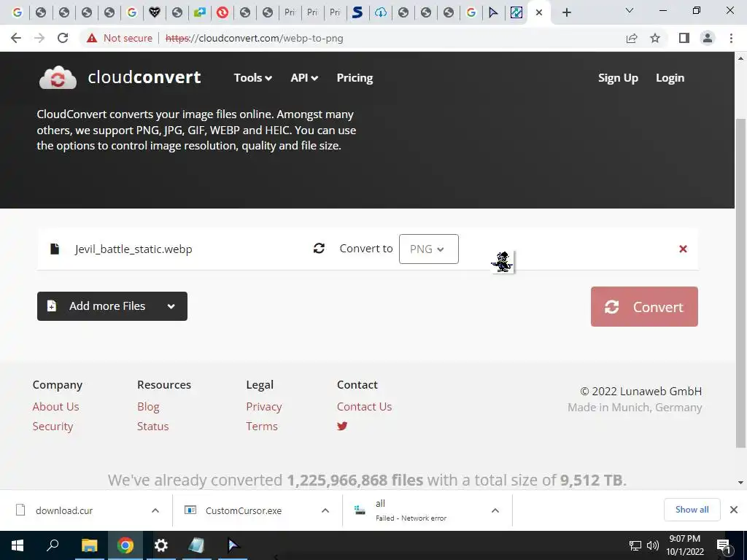Share this page using the share icon
747x560 pixels.
[632, 38]
